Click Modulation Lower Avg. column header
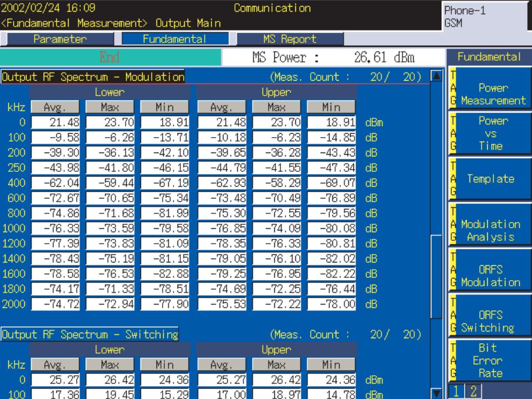 55,107
